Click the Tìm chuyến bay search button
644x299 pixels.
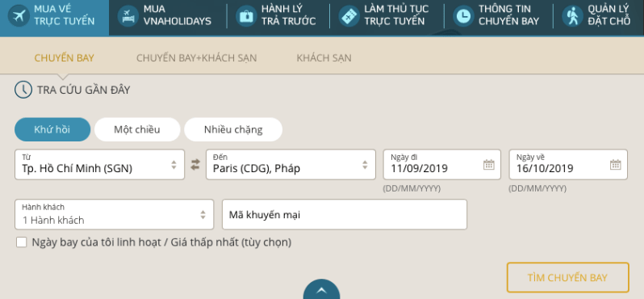567,278
